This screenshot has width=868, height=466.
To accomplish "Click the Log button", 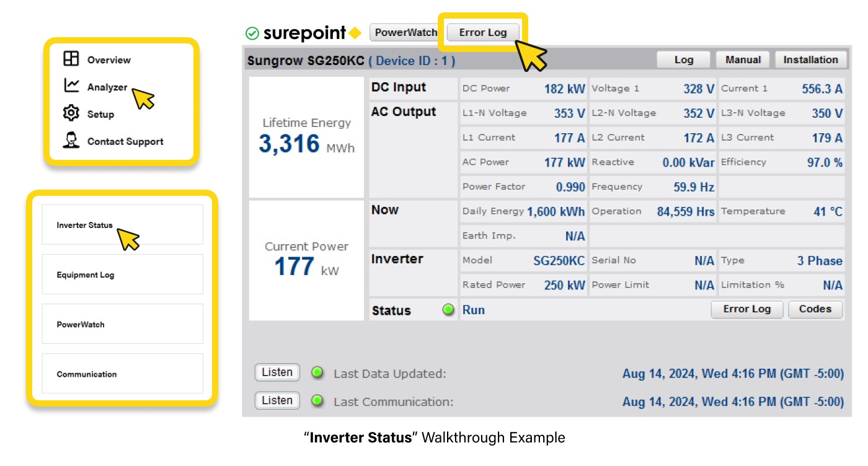I will pos(683,59).
